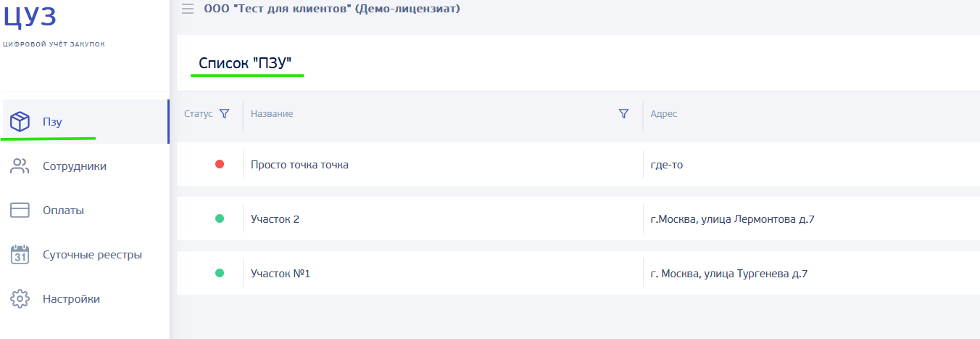Click the Настройки gear icon
The width and height of the screenshot is (980, 339).
tap(20, 299)
